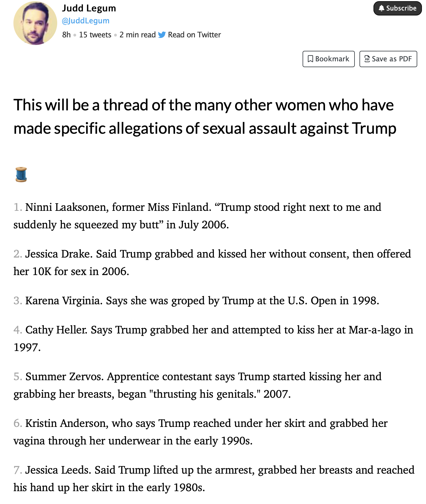
Task: Click the Twitter bird icon
Action: coord(162,35)
